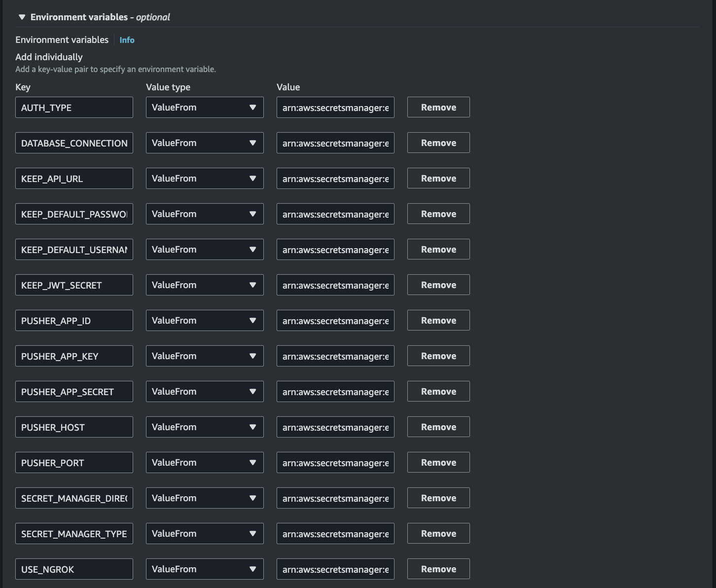Select the KEEP_DEFAULT_PASSWORD key field

pyautogui.click(x=74, y=214)
